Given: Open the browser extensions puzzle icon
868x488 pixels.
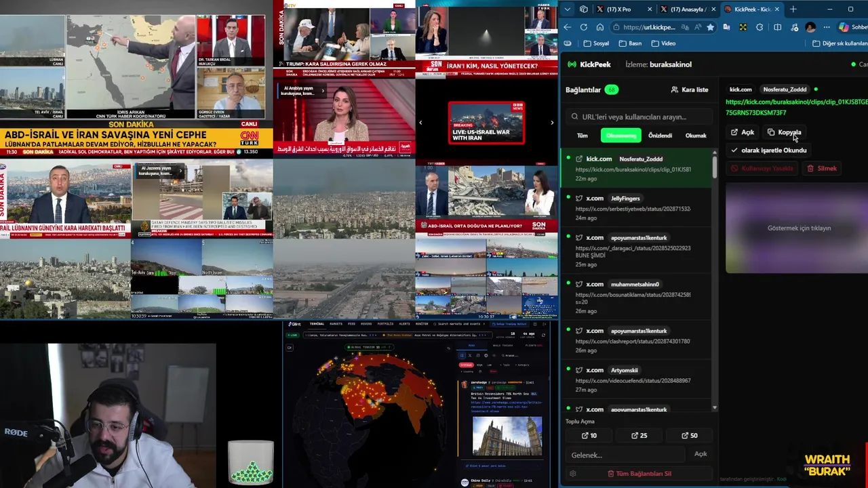Looking at the screenshot, I should click(759, 27).
